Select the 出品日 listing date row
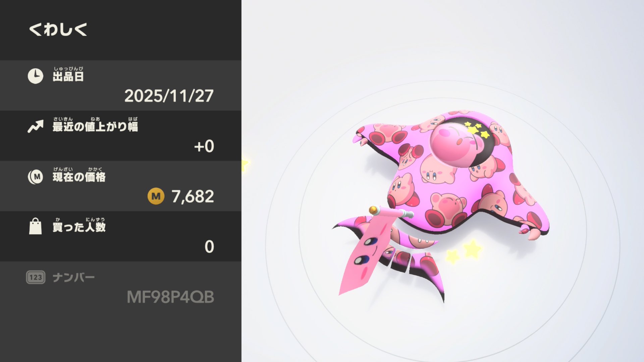The image size is (644, 362). click(x=121, y=85)
